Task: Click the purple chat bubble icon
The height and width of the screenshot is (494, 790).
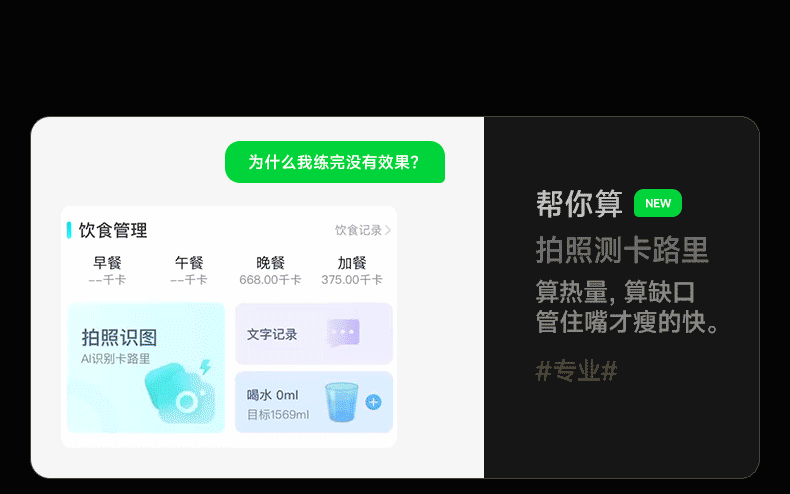Action: 343,333
